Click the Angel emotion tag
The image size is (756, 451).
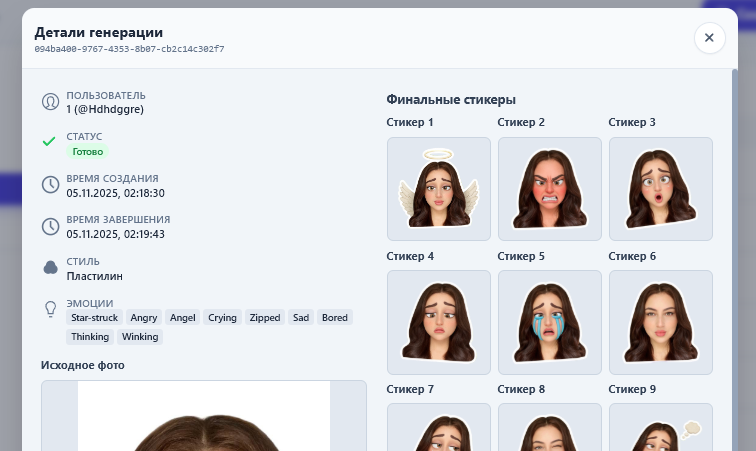coord(183,317)
